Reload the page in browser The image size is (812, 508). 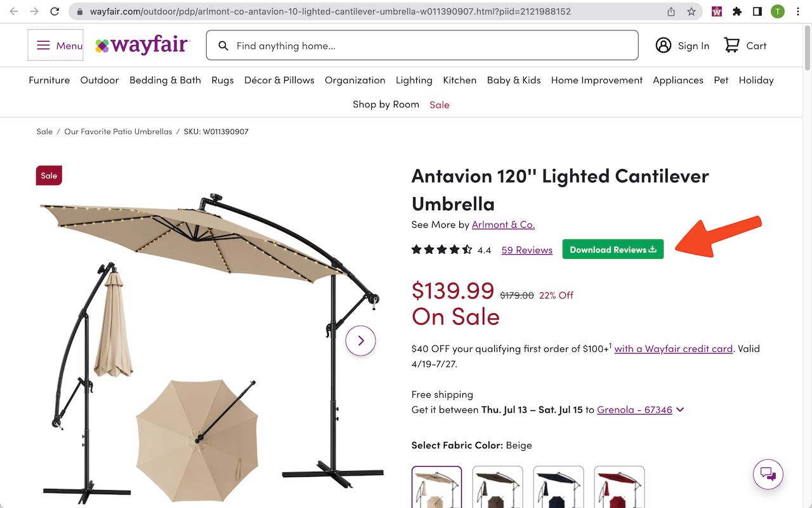(55, 11)
